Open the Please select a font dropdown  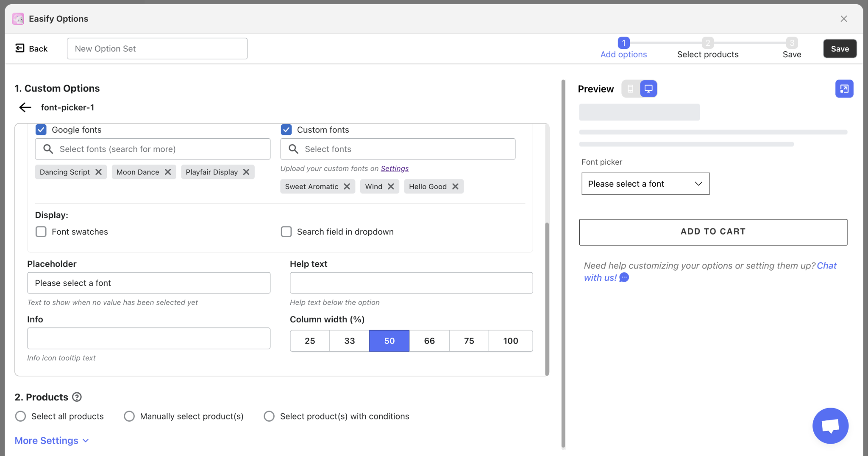[645, 184]
